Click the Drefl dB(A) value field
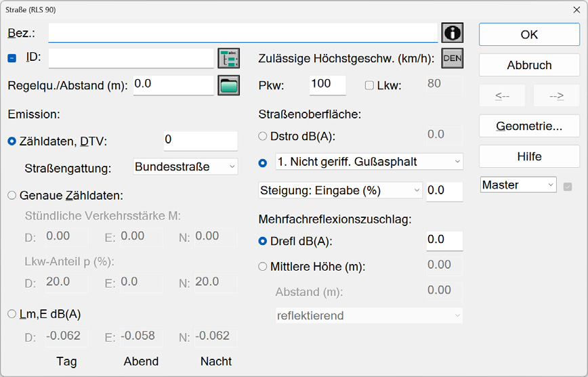Viewport: 588px width, 377px height. [445, 240]
